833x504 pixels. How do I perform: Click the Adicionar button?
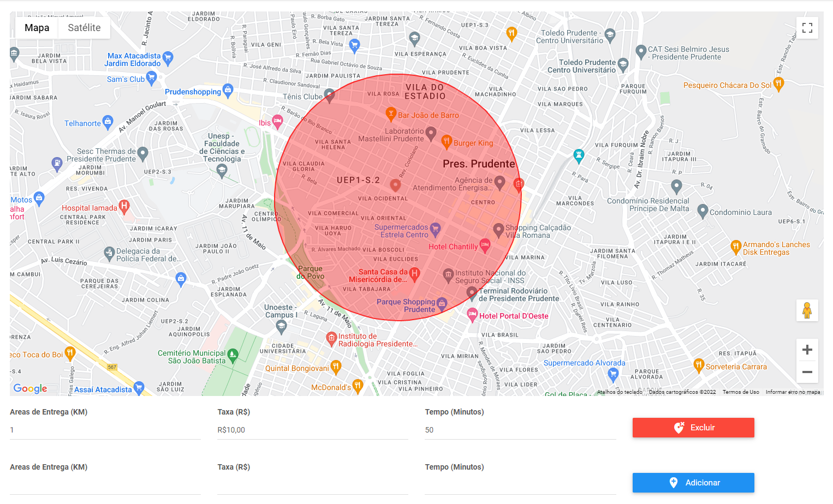point(693,483)
